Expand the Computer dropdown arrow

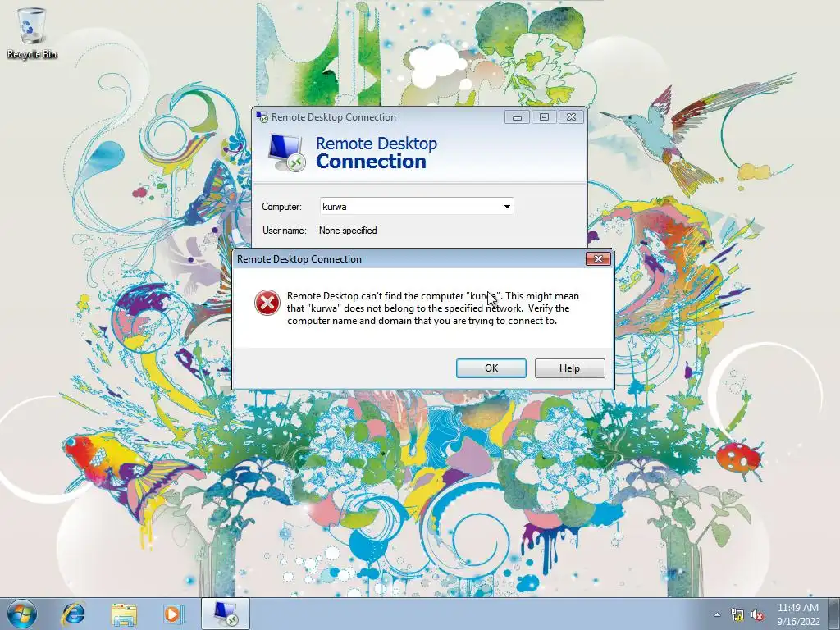pos(507,206)
